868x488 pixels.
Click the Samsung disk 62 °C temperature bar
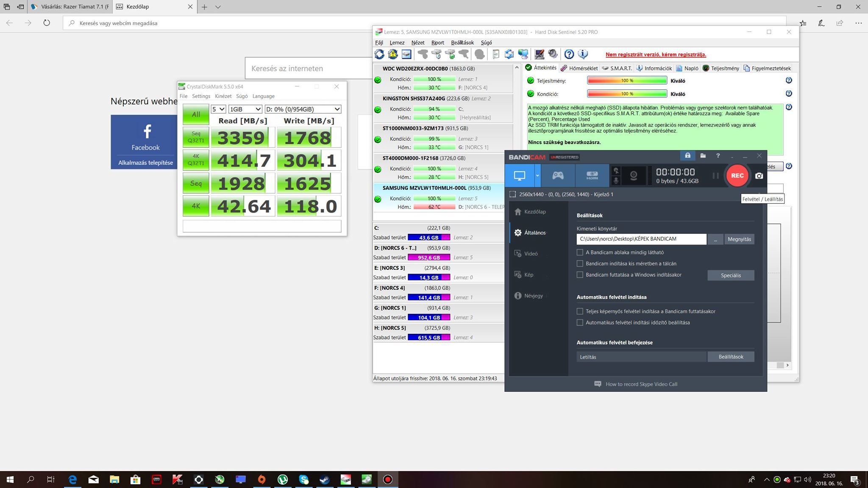[434, 207]
